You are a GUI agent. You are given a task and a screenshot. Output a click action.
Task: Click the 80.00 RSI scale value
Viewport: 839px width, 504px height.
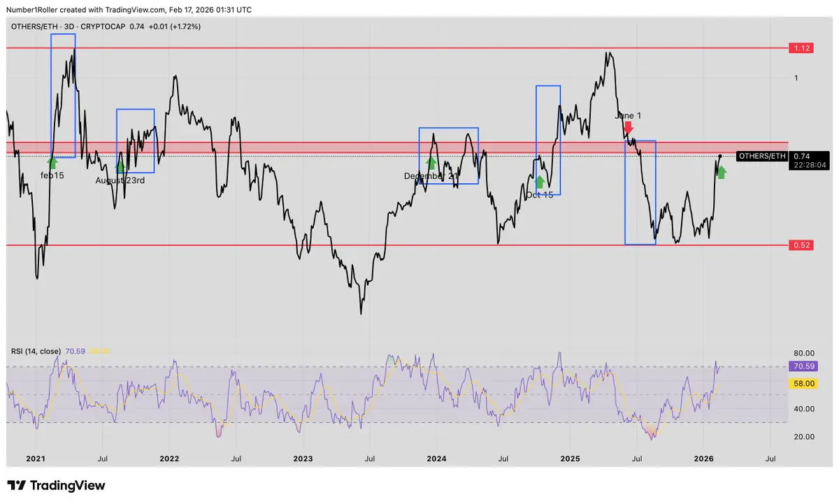coord(805,353)
